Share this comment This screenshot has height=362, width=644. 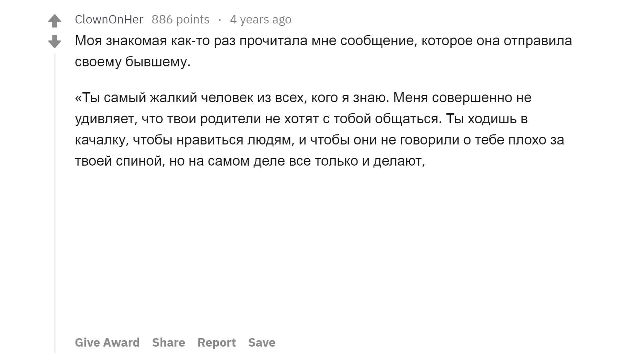point(169,342)
